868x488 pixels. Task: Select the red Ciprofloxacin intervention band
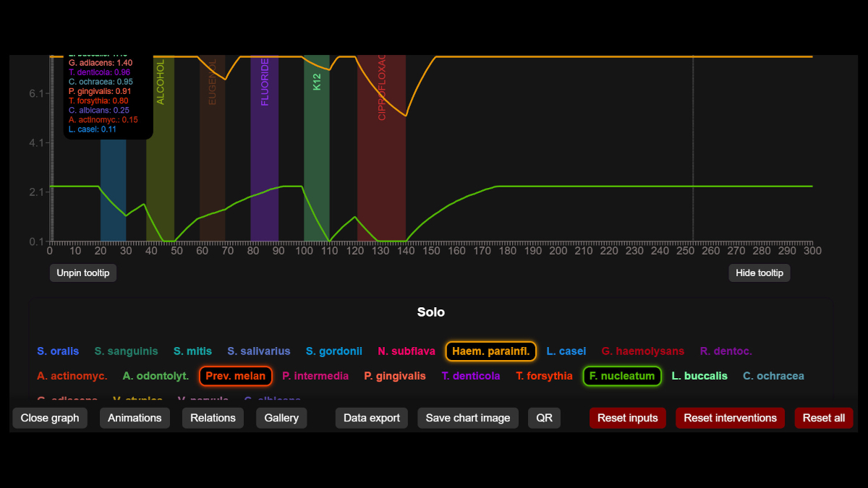pyautogui.click(x=381, y=174)
